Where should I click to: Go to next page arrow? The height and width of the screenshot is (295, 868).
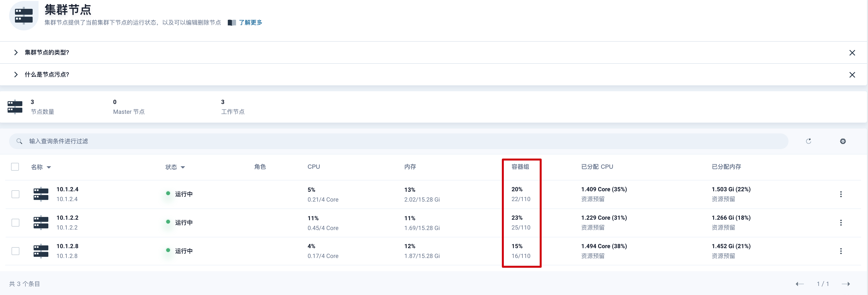(846, 284)
